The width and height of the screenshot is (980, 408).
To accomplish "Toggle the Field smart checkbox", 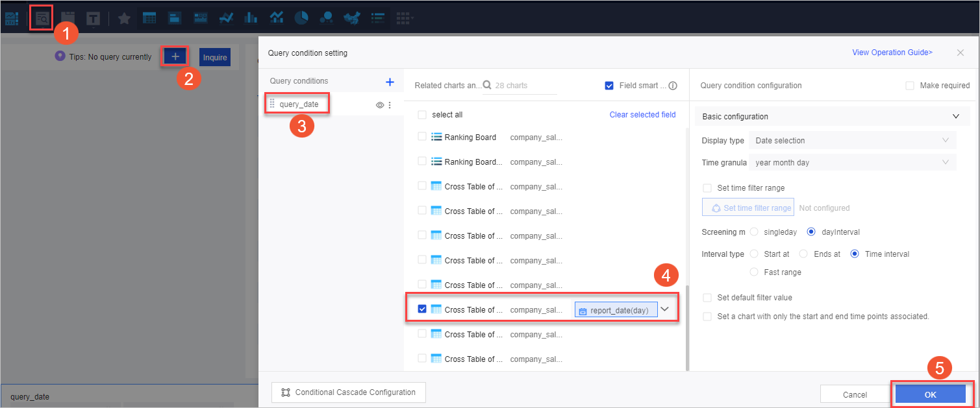I will pos(609,85).
